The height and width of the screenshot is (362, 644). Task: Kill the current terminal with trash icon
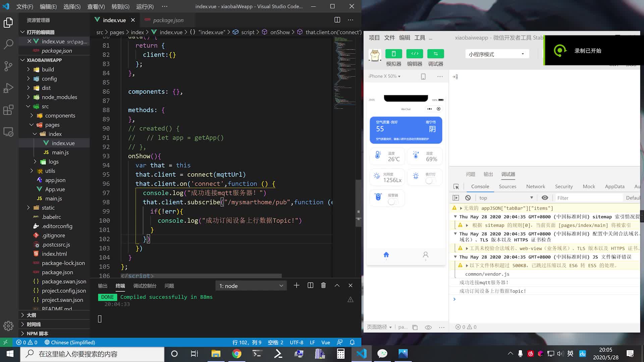pyautogui.click(x=323, y=286)
